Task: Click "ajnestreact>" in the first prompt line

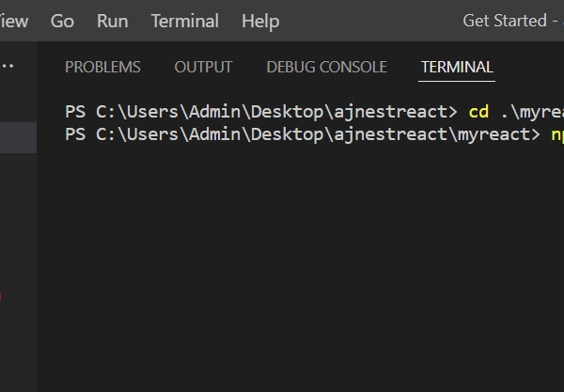Action: (x=401, y=111)
